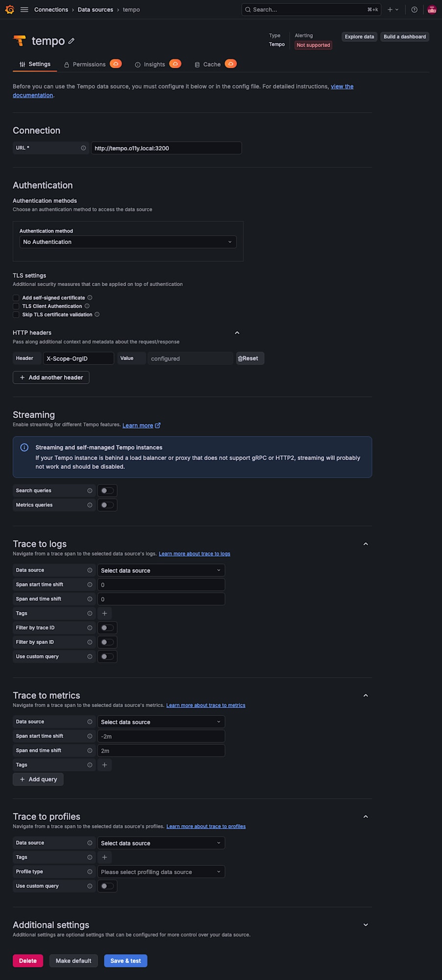Screen dimensions: 442x980
Task: Open Trace to logs data source dropdown
Action: (x=161, y=570)
